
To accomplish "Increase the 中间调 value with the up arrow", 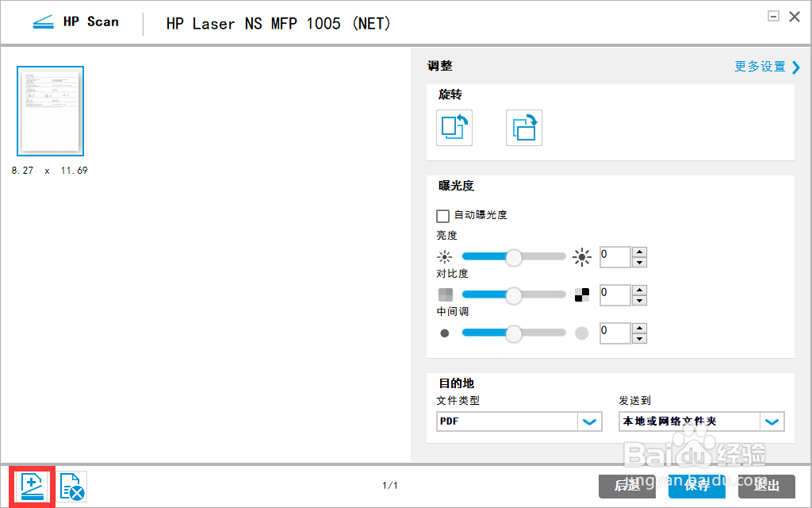I will click(640, 328).
